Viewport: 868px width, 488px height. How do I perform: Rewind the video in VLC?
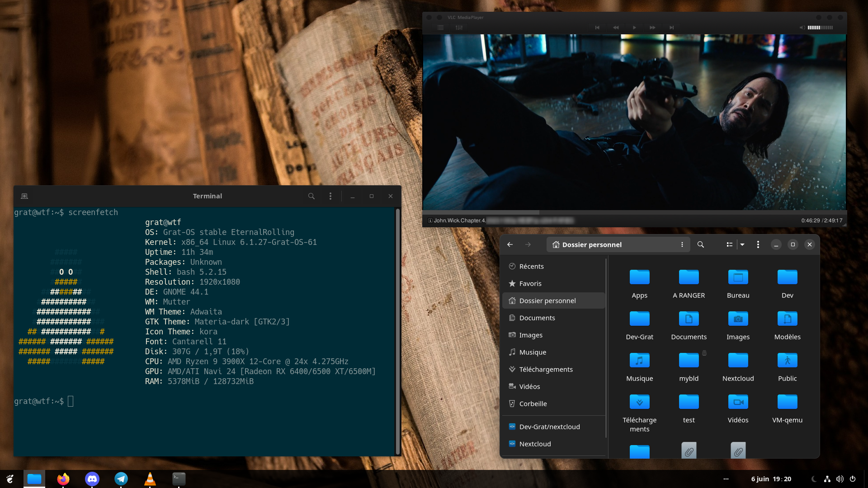[x=615, y=28]
